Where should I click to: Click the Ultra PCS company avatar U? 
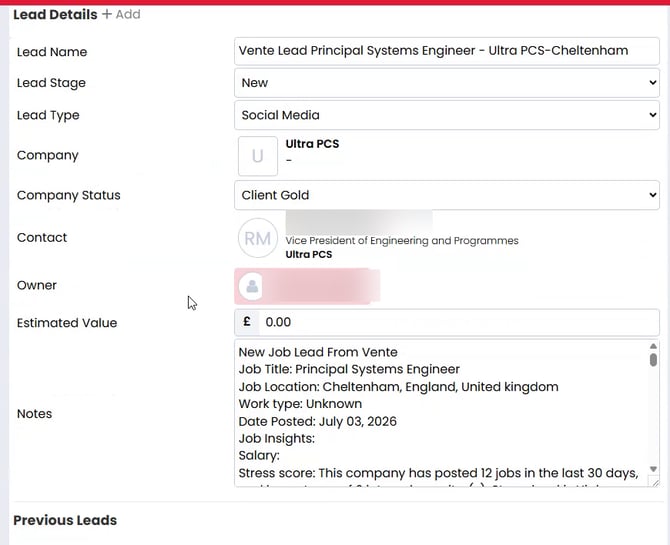[258, 156]
